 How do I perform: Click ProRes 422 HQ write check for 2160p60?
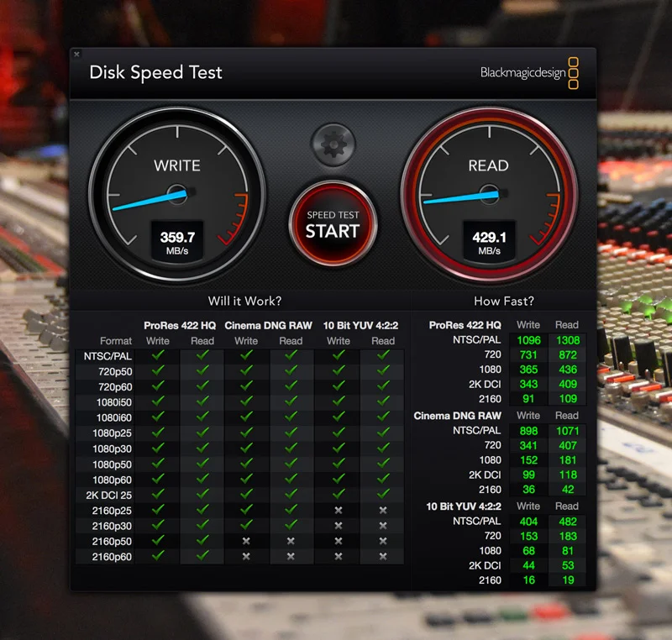point(158,556)
